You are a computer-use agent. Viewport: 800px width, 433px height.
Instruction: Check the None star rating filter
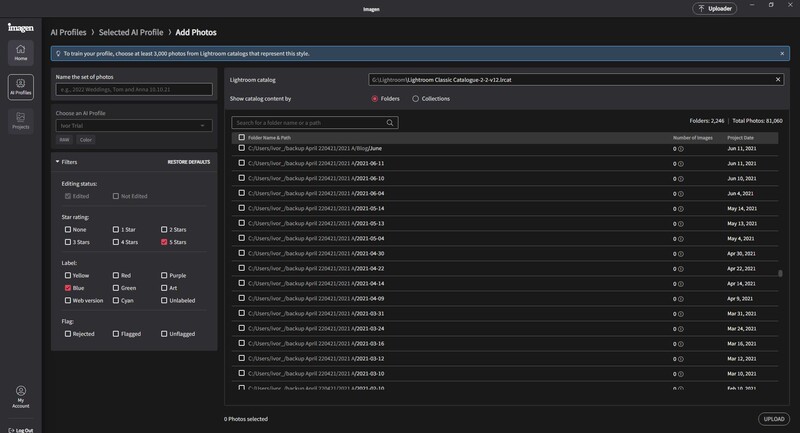point(68,230)
